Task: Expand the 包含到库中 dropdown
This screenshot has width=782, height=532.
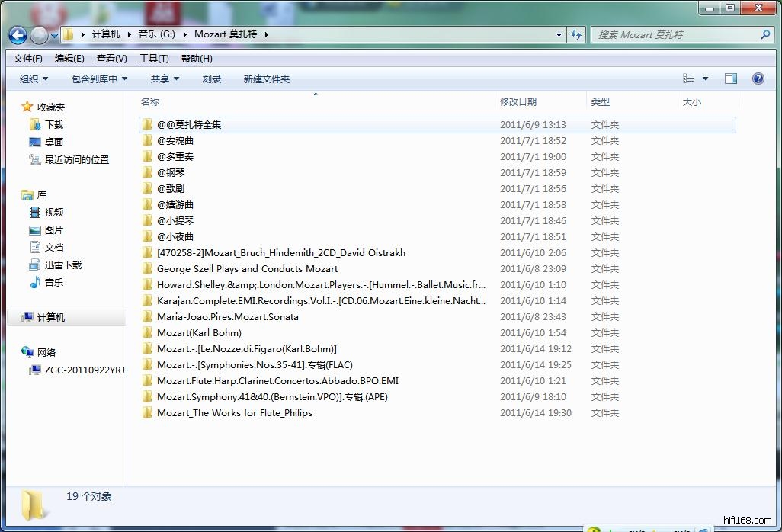Action: pyautogui.click(x=99, y=79)
